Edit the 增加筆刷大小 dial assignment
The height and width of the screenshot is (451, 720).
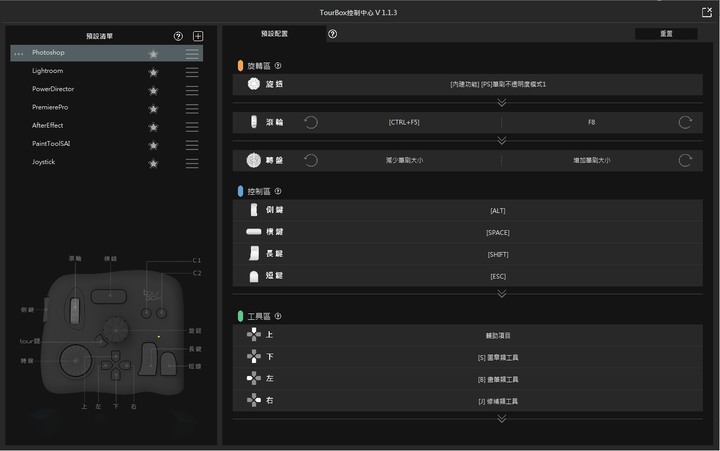coord(591,160)
